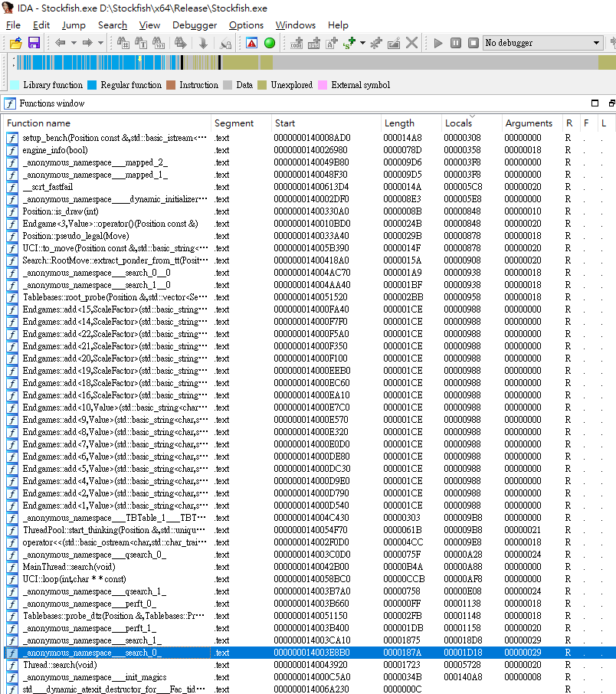Click the green plus 's' icon
The height and width of the screenshot is (694, 616).
click(349, 43)
